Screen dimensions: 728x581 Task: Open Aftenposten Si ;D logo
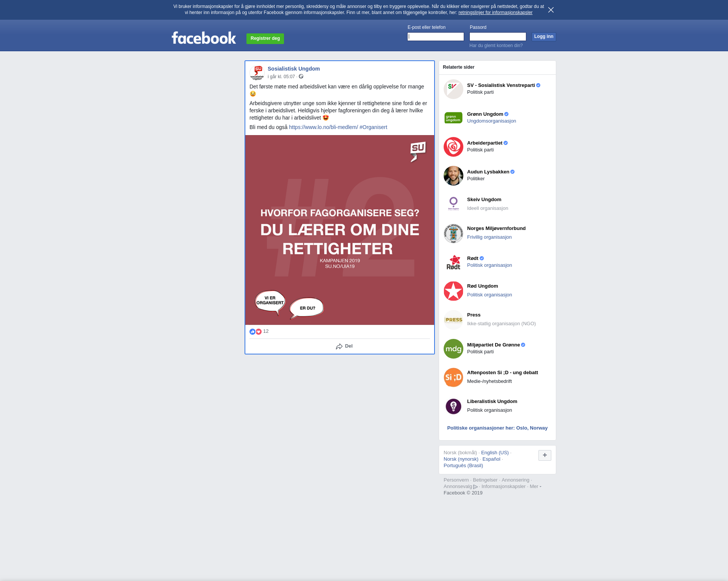click(453, 378)
